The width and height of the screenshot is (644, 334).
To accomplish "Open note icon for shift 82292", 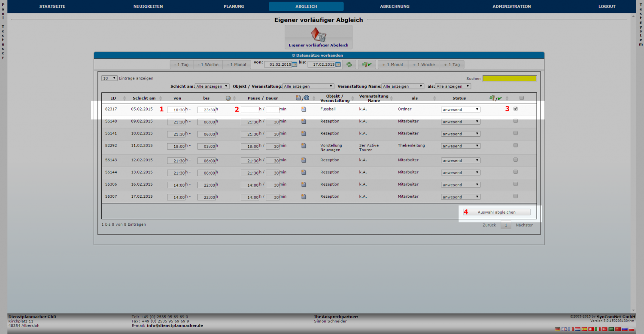I will [304, 146].
